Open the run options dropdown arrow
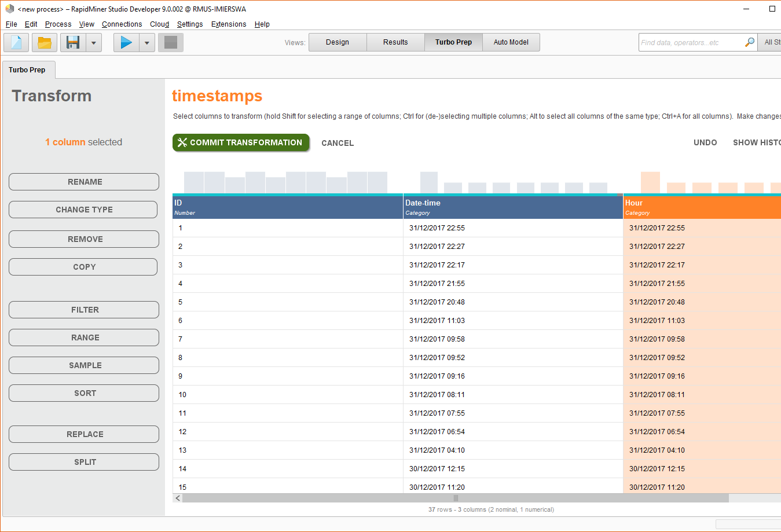781x532 pixels. point(147,42)
